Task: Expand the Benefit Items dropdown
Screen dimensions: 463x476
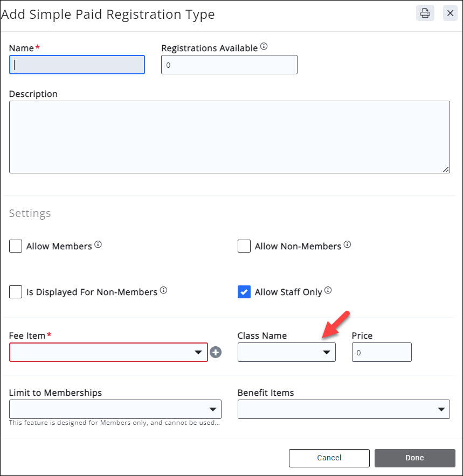Action: [x=343, y=409]
